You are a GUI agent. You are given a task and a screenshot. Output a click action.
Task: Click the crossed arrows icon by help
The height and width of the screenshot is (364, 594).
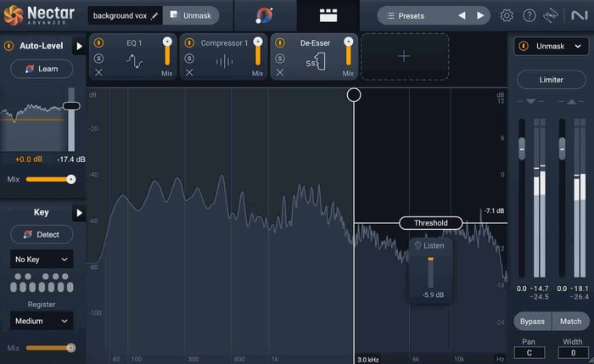pyautogui.click(x=551, y=15)
